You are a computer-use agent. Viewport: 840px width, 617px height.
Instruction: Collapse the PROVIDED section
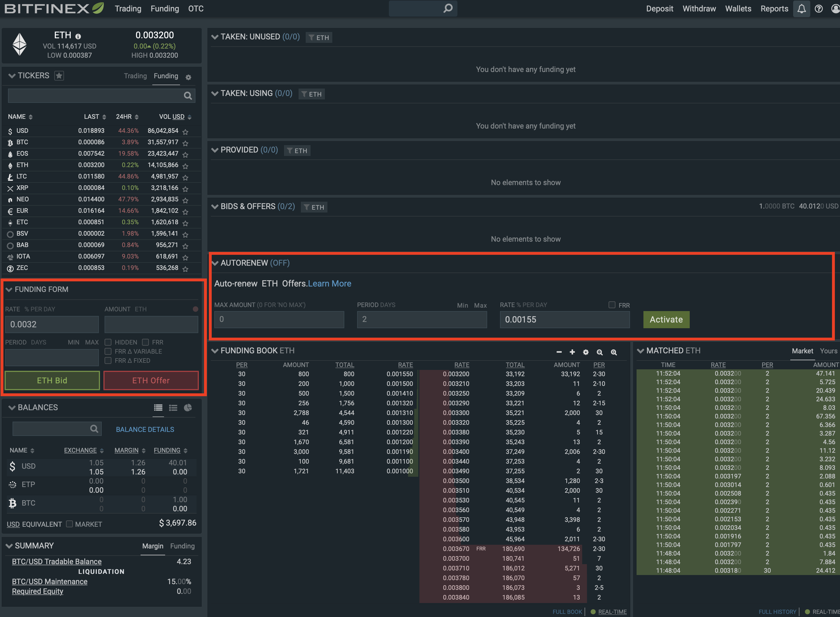[215, 150]
